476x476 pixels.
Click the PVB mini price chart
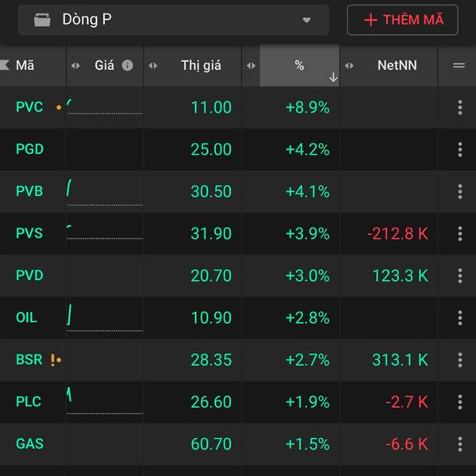(104, 190)
